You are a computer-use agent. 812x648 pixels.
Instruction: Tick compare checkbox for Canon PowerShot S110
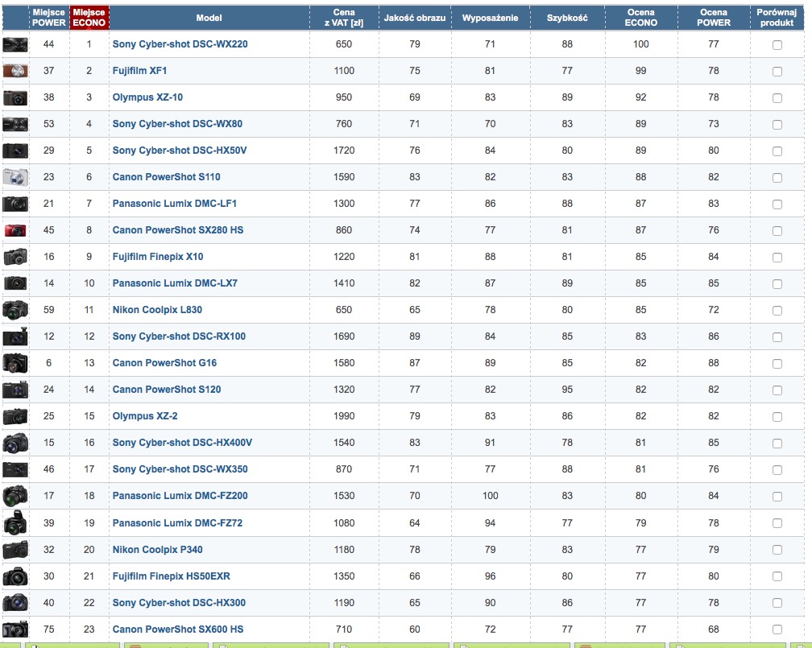point(777,178)
